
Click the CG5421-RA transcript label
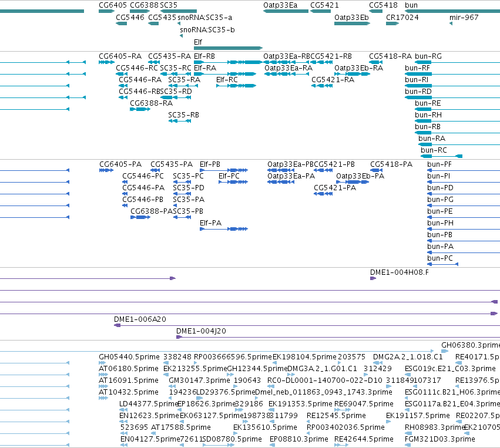click(333, 80)
